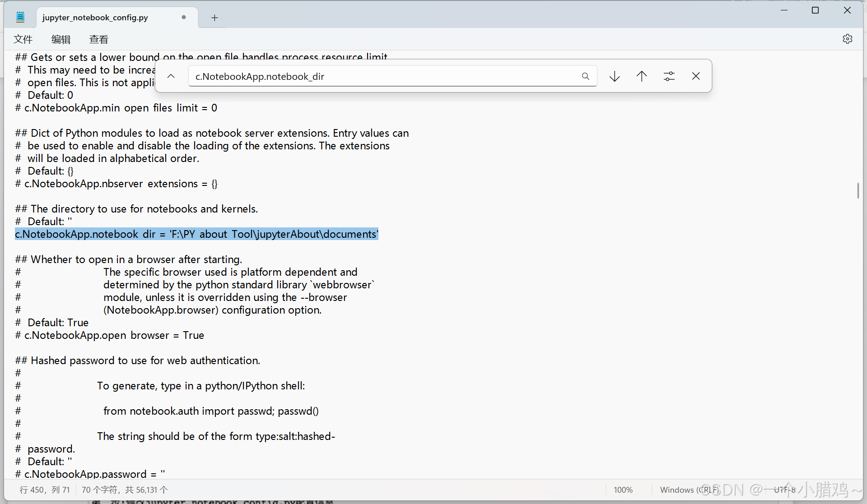Find previous match with the up arrow
Viewport: 867px width, 504px height.
click(642, 76)
